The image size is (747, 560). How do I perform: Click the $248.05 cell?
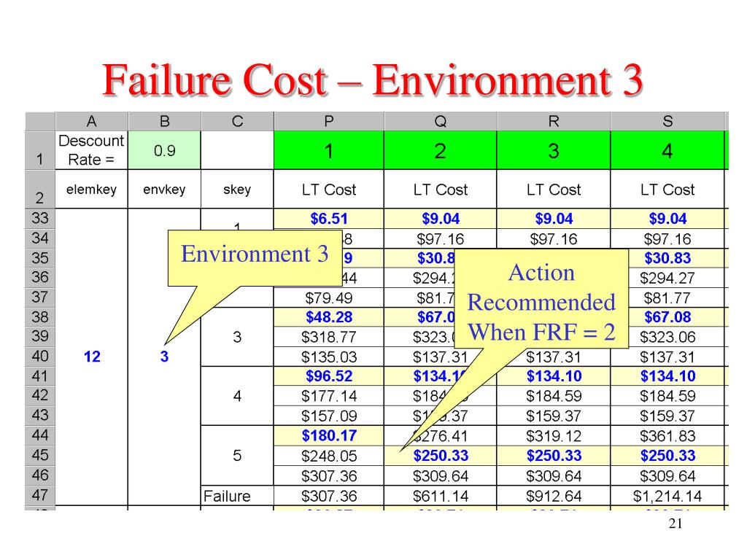pyautogui.click(x=329, y=456)
